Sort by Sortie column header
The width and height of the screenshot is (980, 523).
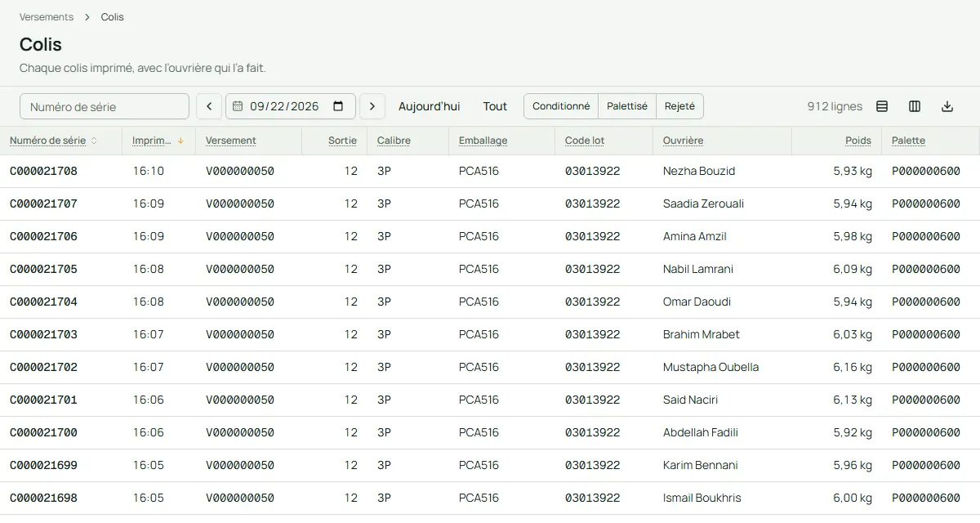tap(342, 141)
